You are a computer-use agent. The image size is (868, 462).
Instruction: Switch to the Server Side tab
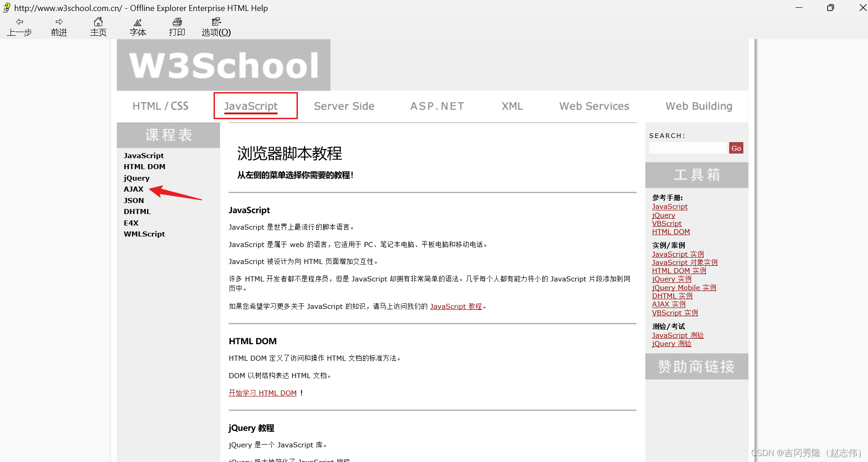344,106
